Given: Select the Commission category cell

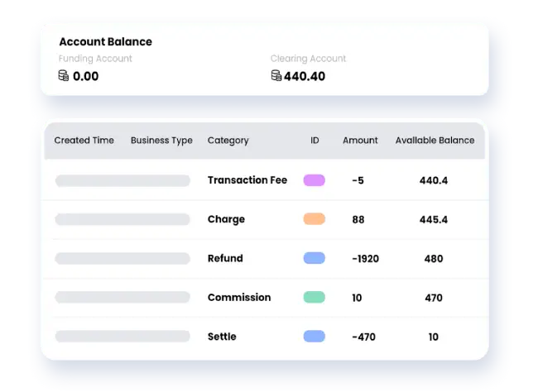Looking at the screenshot, I should click(x=239, y=298).
